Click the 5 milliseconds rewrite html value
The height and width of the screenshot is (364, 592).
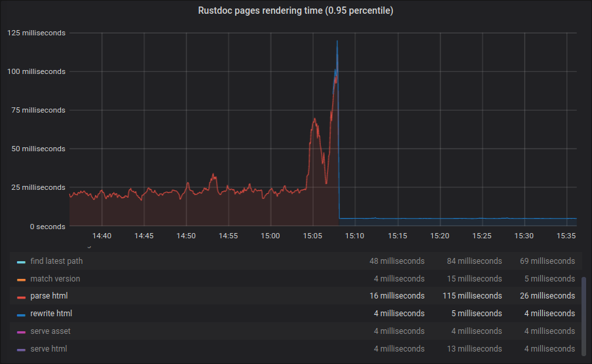click(477, 314)
